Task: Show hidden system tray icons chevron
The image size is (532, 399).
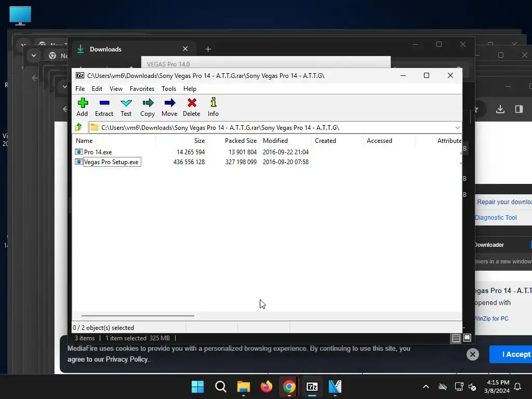Action: point(426,387)
